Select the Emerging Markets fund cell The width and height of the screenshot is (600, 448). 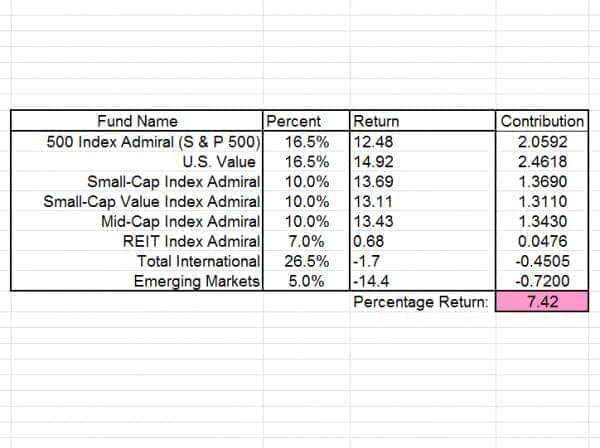click(x=197, y=281)
